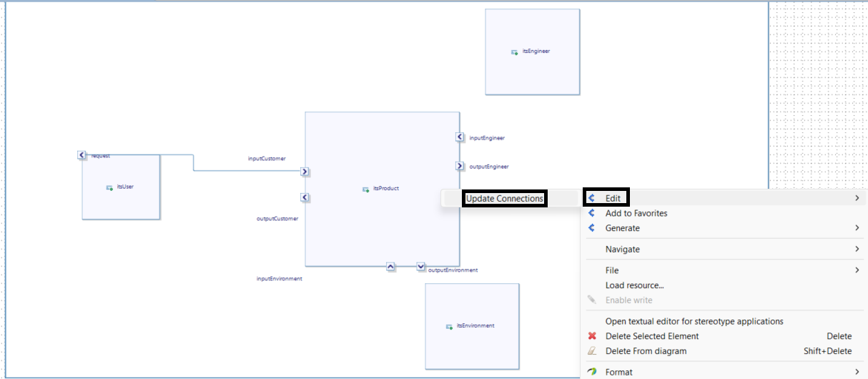Image resolution: width=868 pixels, height=379 pixels.
Task: Click the red X delete icon
Action: [x=592, y=336]
